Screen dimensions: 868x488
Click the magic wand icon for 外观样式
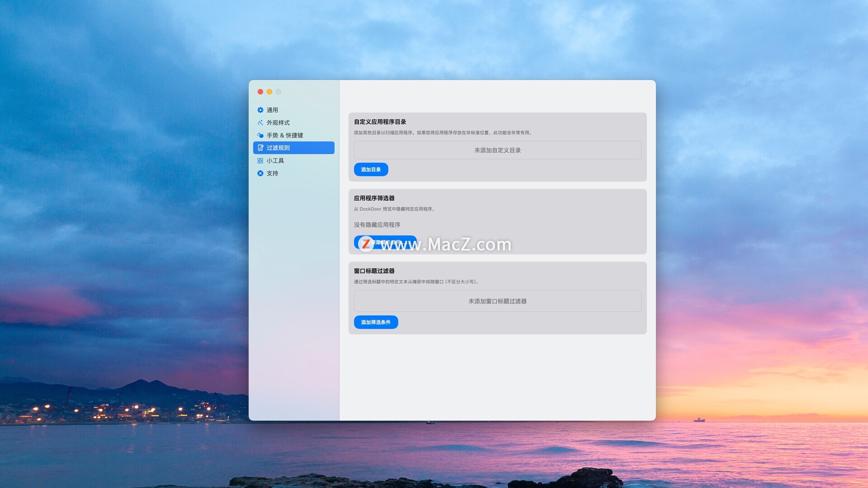[260, 122]
